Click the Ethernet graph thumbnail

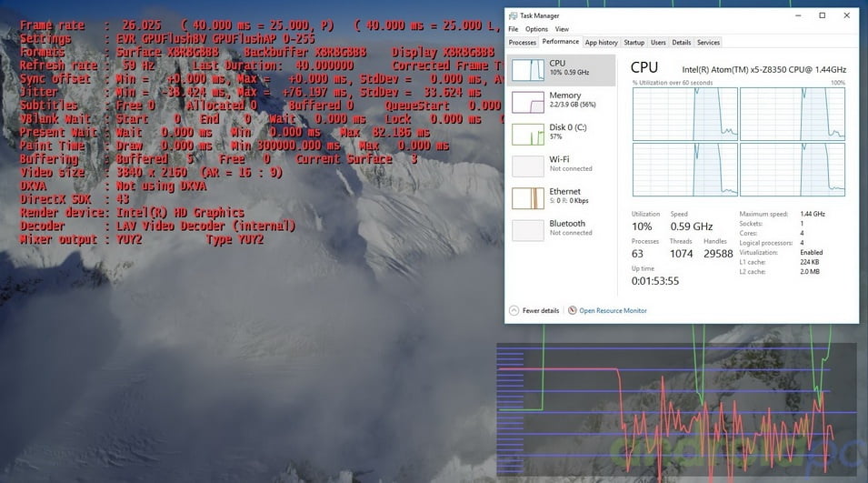(x=527, y=198)
